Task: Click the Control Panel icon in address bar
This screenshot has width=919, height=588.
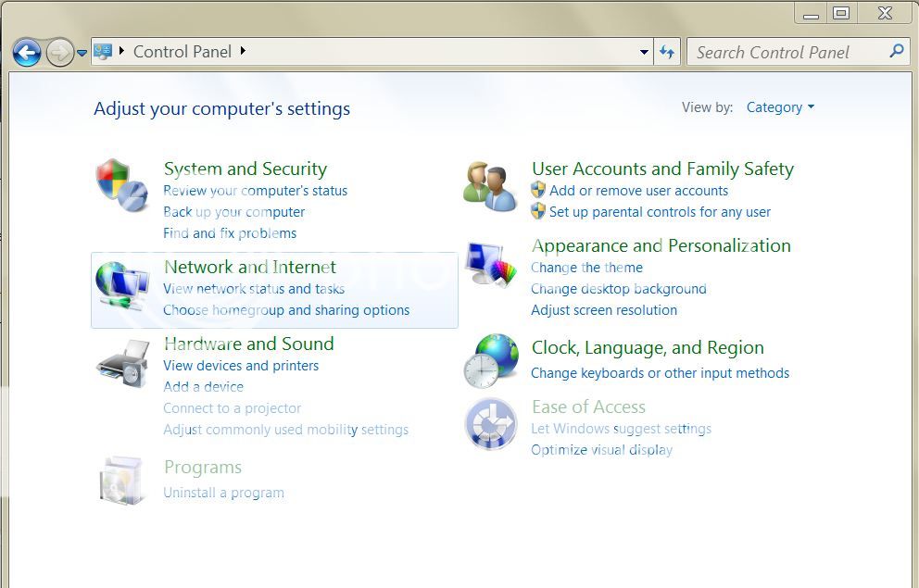Action: pyautogui.click(x=103, y=52)
